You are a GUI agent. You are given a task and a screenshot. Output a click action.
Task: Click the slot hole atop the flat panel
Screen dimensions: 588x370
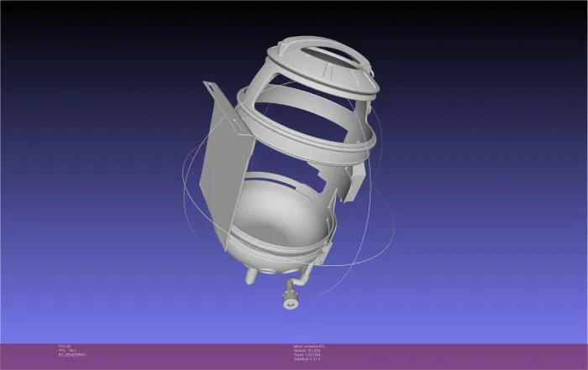[213, 87]
